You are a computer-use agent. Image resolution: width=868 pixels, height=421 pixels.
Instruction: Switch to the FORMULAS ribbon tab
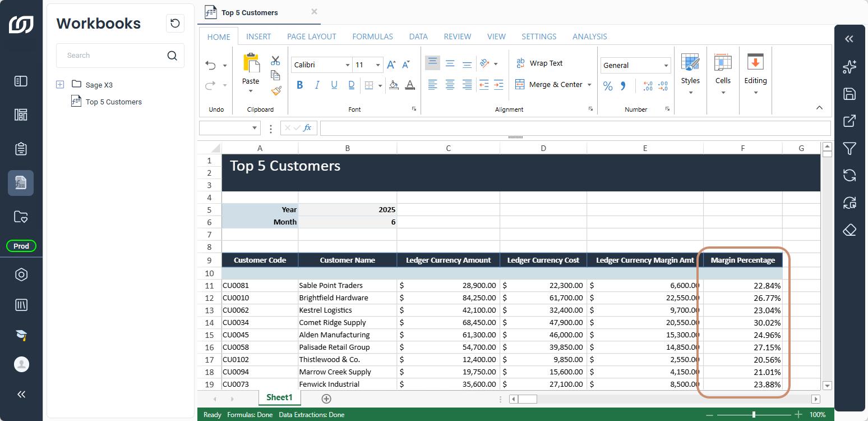(x=372, y=36)
